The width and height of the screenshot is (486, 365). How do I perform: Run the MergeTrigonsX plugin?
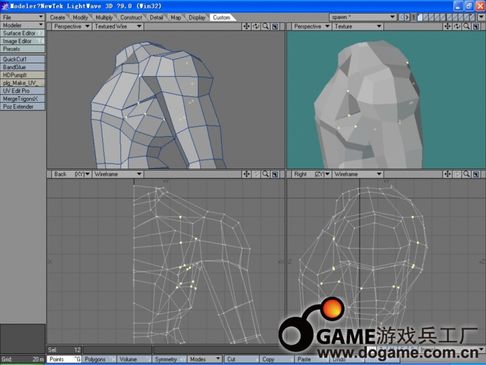tap(22, 99)
